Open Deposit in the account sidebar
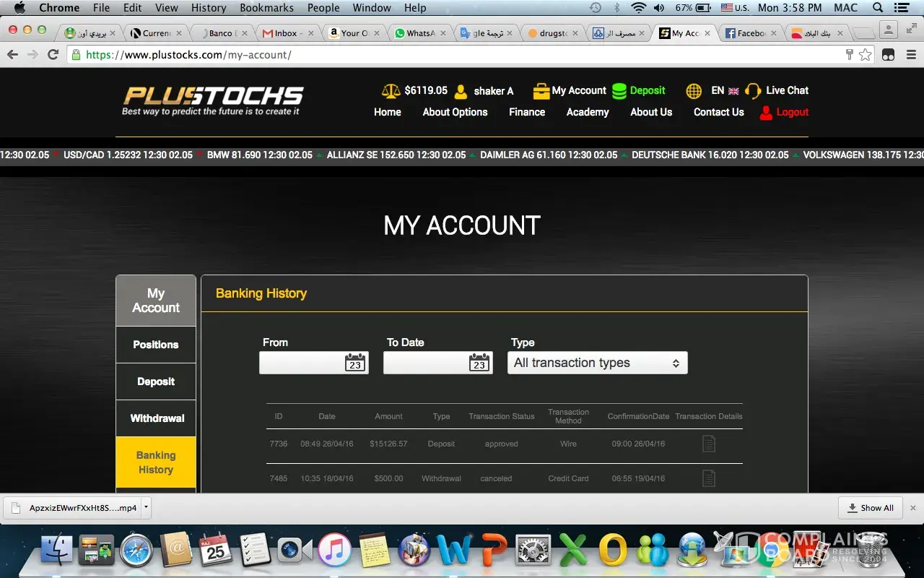The image size is (924, 578). 156,381
